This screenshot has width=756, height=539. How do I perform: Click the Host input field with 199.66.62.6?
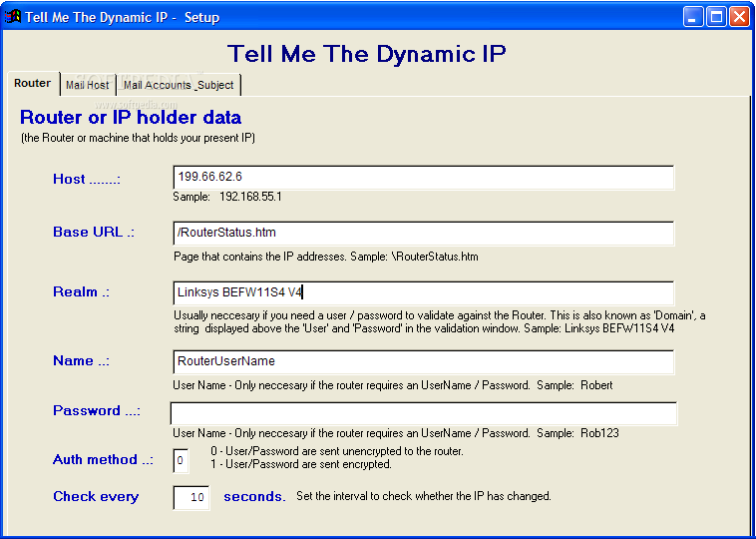click(423, 177)
